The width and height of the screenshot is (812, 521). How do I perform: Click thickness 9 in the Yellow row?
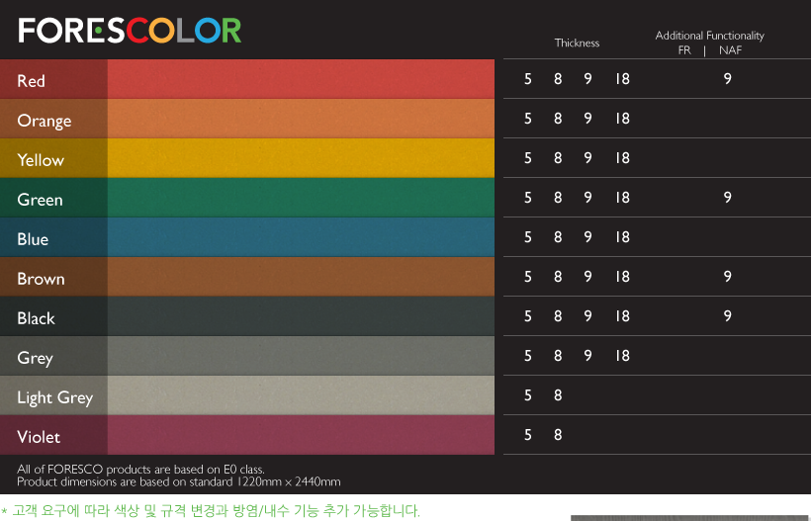point(587,158)
